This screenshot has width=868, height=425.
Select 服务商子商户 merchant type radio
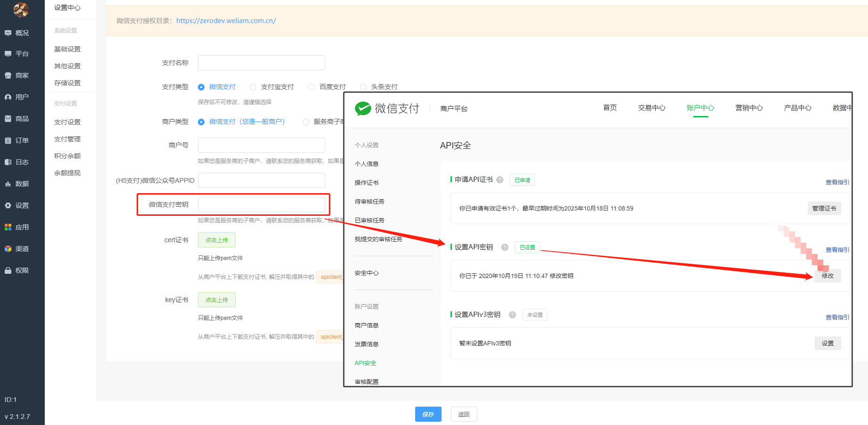pyautogui.click(x=306, y=122)
